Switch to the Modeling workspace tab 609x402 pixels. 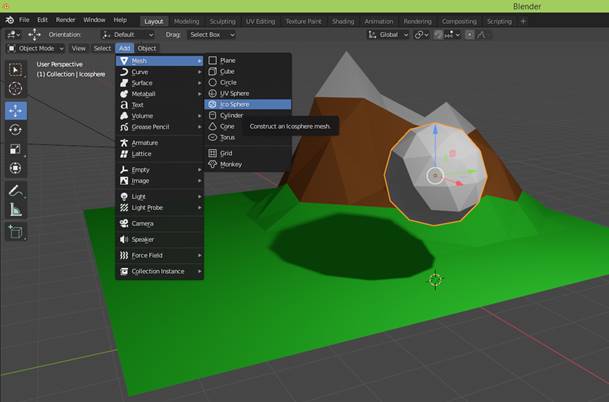pos(186,21)
